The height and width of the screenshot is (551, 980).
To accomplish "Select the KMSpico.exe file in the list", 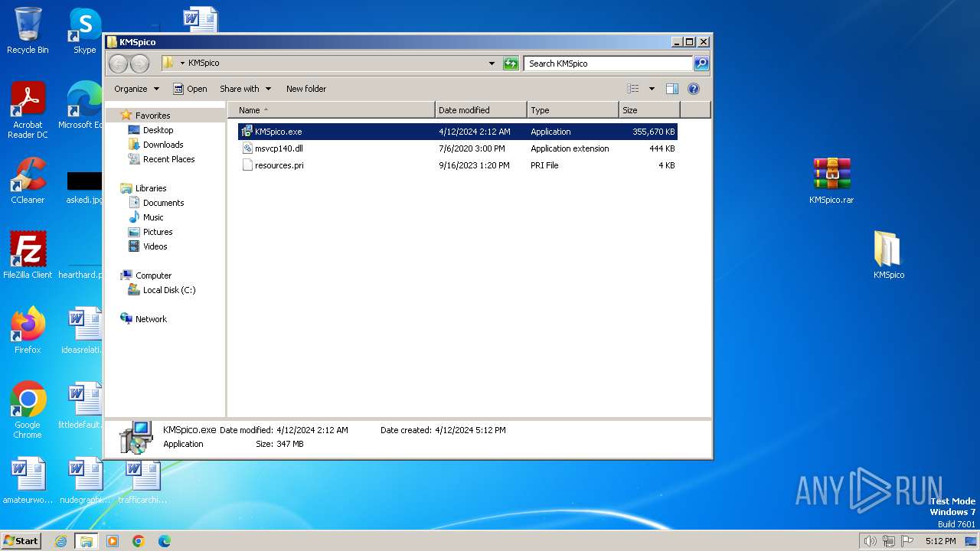I will 457,132.
